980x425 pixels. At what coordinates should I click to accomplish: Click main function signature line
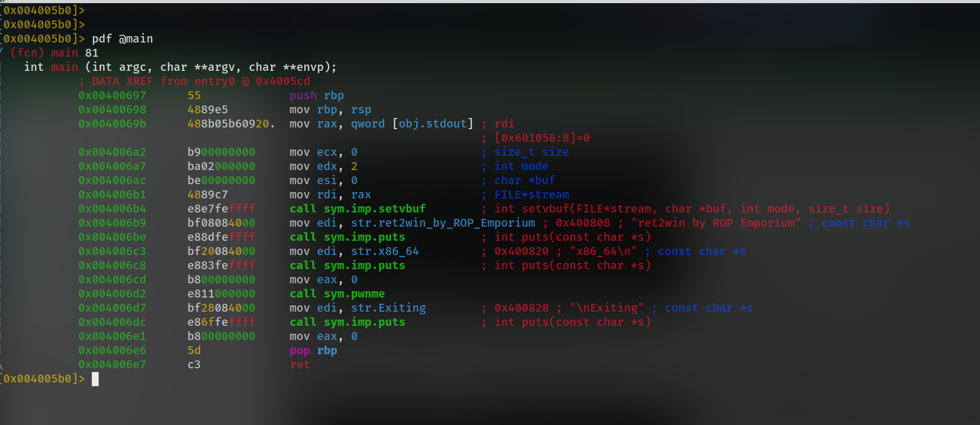[180, 67]
